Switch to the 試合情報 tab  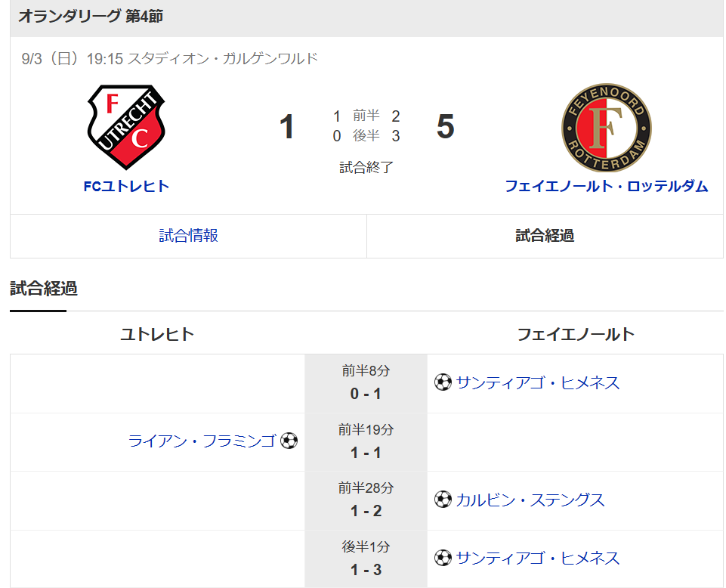(188, 236)
